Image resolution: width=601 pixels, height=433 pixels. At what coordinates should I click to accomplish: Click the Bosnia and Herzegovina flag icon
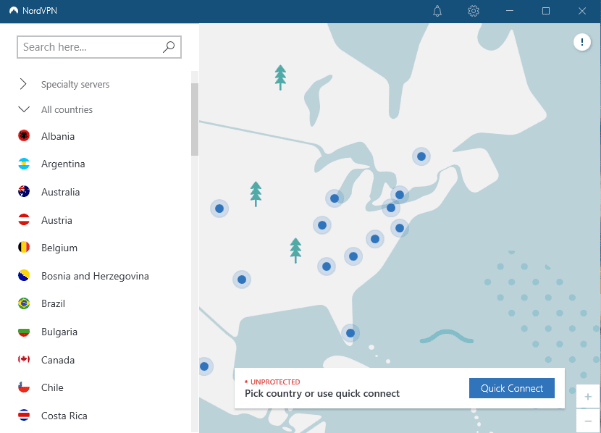click(24, 276)
